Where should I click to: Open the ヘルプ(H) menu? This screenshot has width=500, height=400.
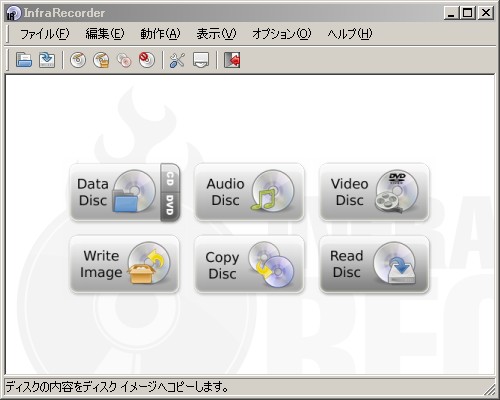tap(350, 34)
